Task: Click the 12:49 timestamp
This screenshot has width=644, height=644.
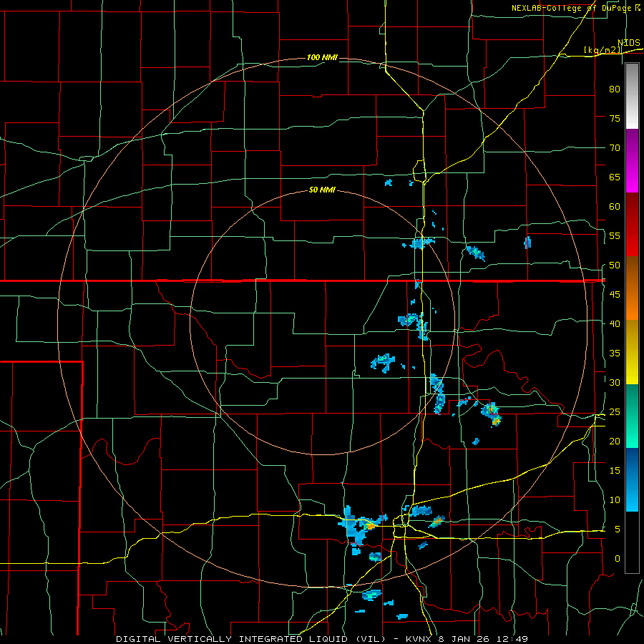Action: [x=512, y=639]
